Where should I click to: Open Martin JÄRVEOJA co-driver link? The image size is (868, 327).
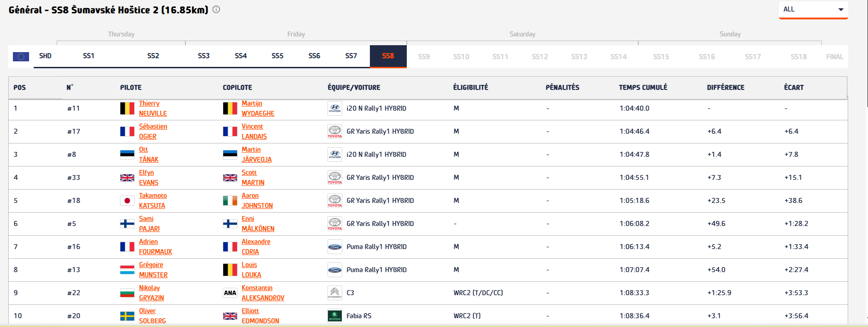pos(256,155)
